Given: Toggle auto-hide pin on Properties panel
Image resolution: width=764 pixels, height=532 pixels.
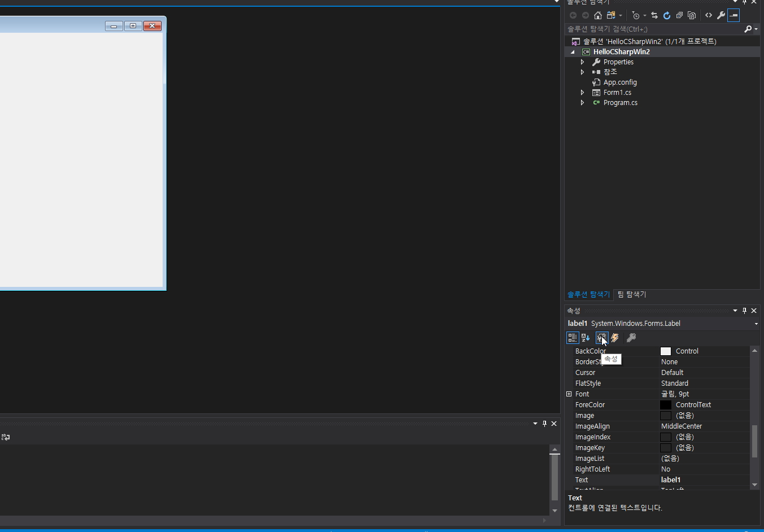Looking at the screenshot, I should (744, 311).
